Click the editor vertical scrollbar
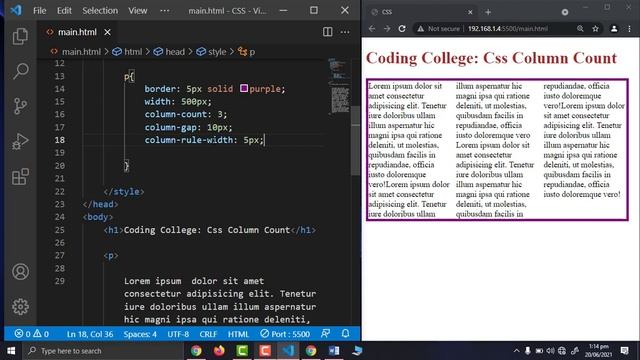This screenshot has width=640, height=360. (356, 141)
